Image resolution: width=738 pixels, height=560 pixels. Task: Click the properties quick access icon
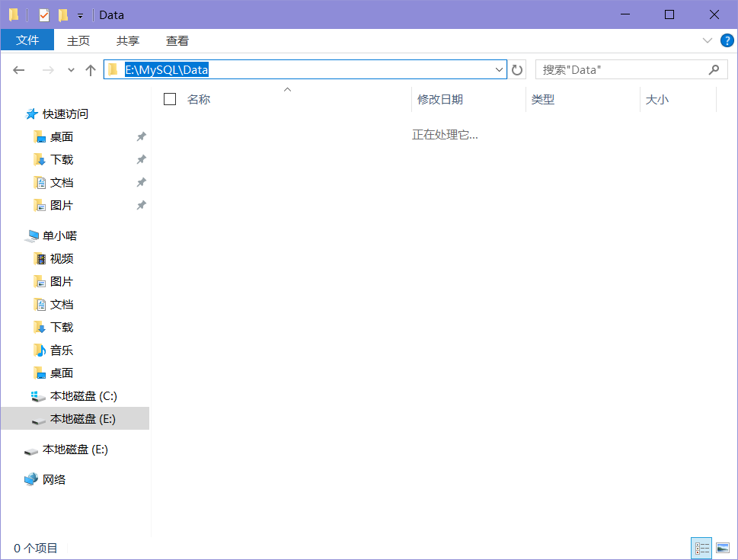(x=43, y=15)
